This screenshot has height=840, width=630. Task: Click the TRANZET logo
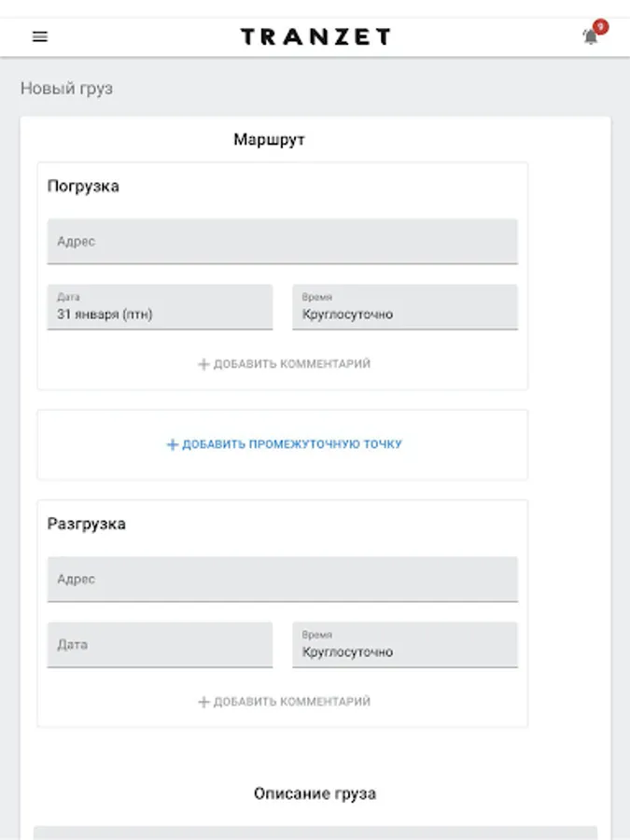[315, 37]
